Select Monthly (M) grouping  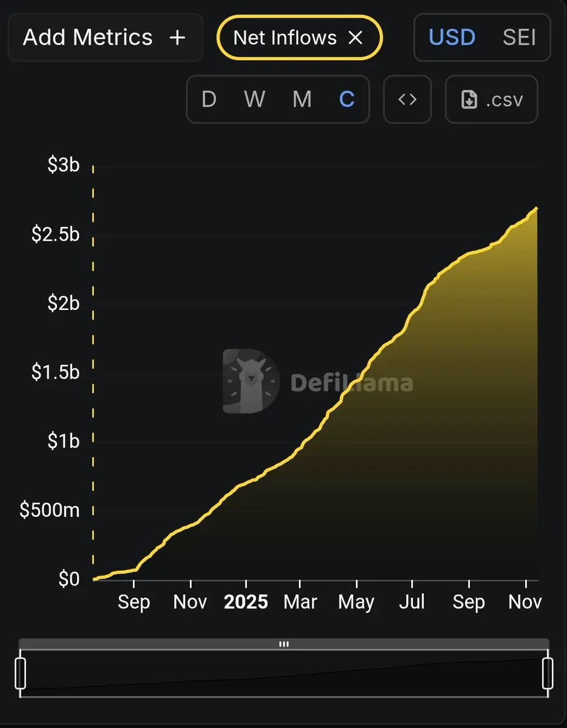(x=301, y=99)
